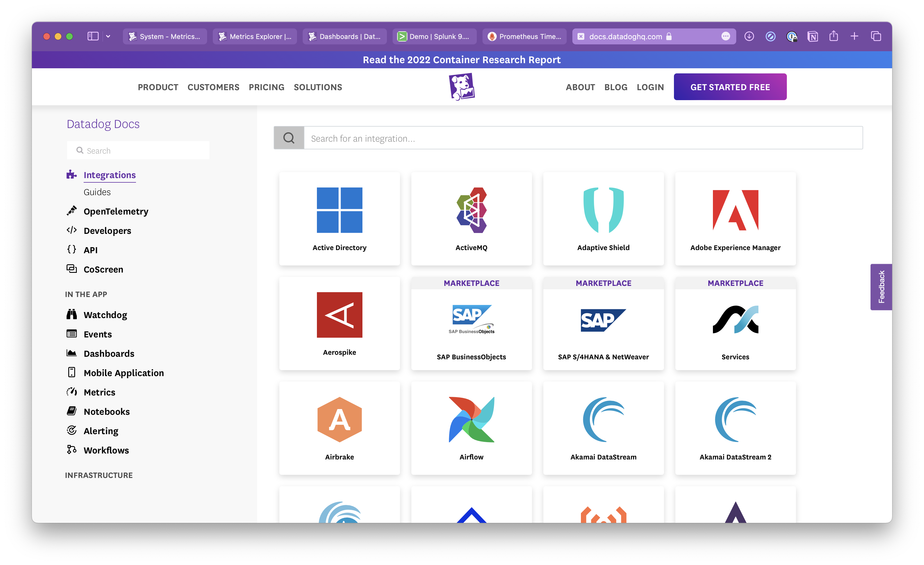This screenshot has height=565, width=924.
Task: Open the address bar more options button
Action: tap(726, 36)
